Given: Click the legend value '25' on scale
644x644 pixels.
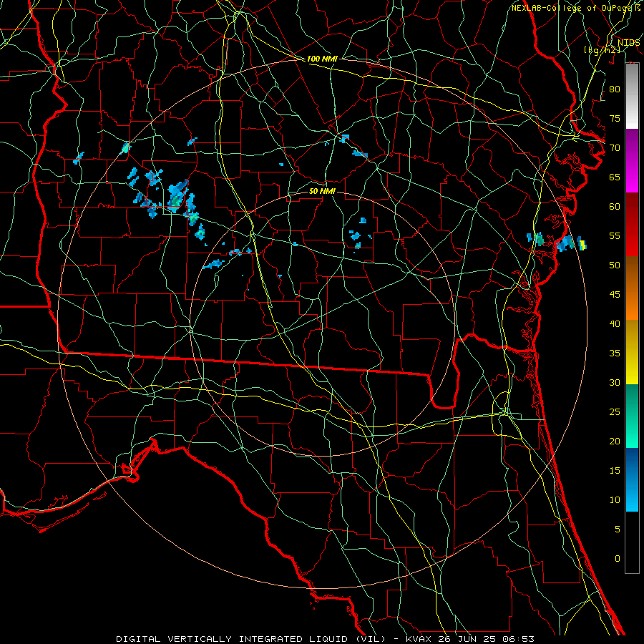Looking at the screenshot, I should 615,411.
